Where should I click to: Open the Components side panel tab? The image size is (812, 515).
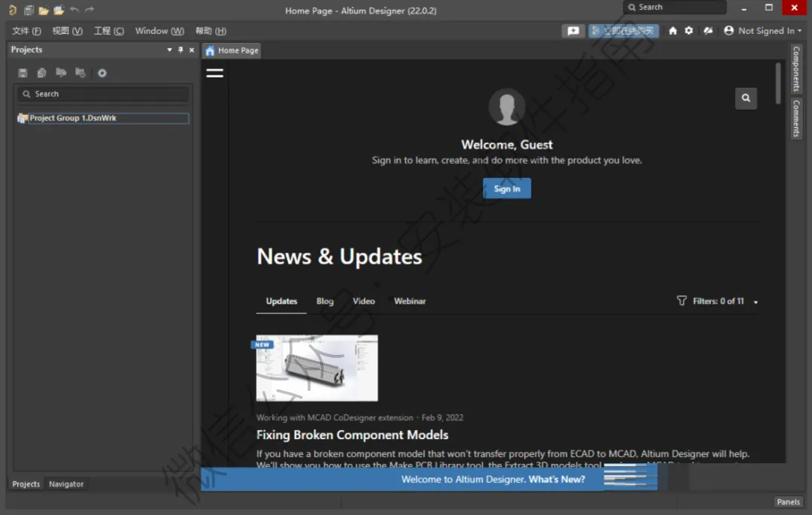pos(796,69)
